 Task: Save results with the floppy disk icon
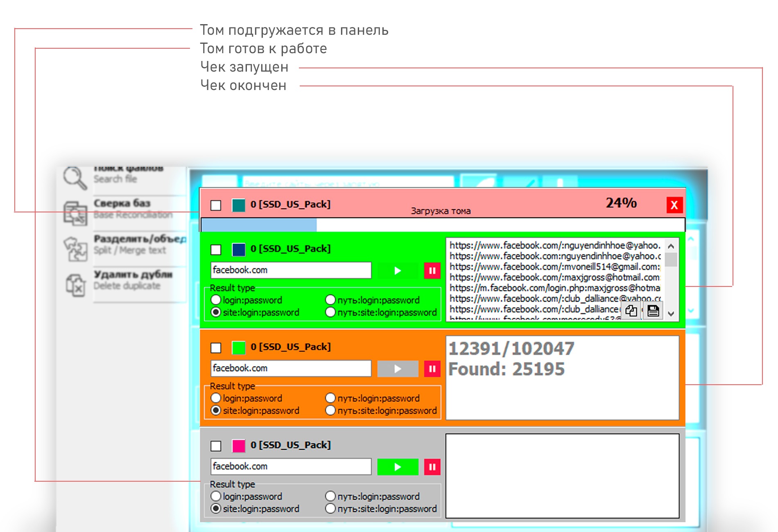coord(653,311)
